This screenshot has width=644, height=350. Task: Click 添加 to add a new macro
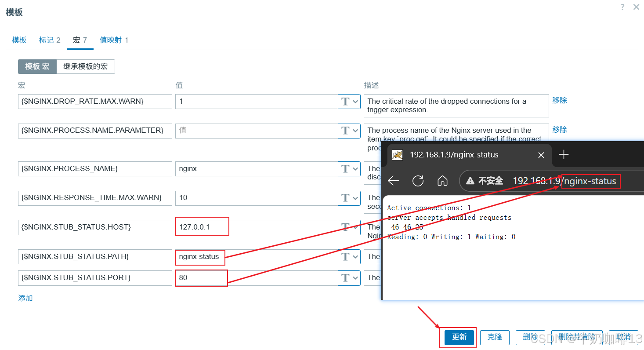click(25, 298)
